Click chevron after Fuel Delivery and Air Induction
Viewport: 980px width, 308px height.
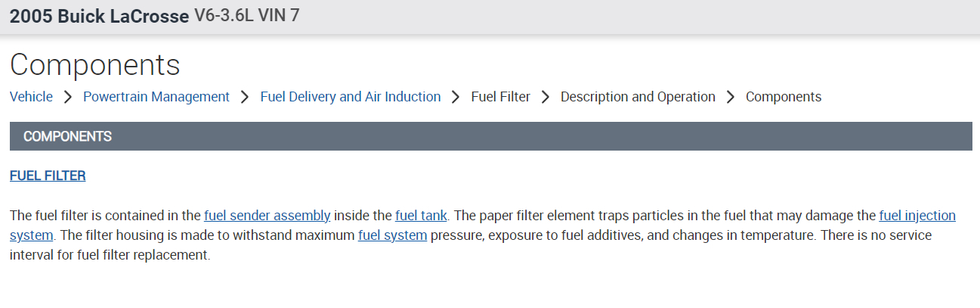pos(456,97)
